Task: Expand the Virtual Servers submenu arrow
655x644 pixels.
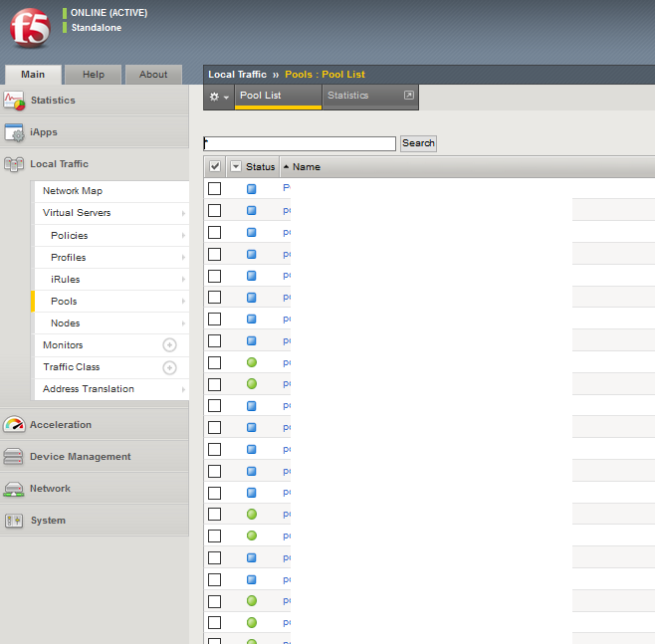Action: (x=183, y=213)
